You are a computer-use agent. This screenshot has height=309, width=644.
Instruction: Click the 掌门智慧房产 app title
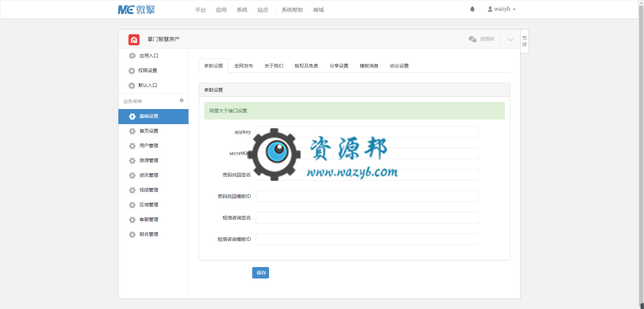(x=164, y=39)
